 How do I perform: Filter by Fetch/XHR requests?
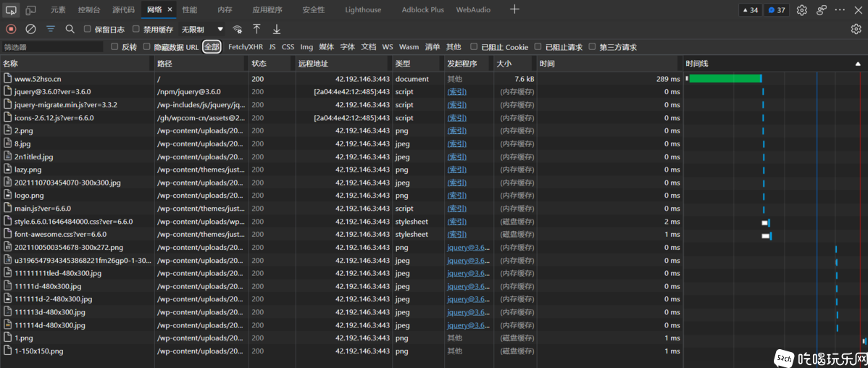pos(245,47)
